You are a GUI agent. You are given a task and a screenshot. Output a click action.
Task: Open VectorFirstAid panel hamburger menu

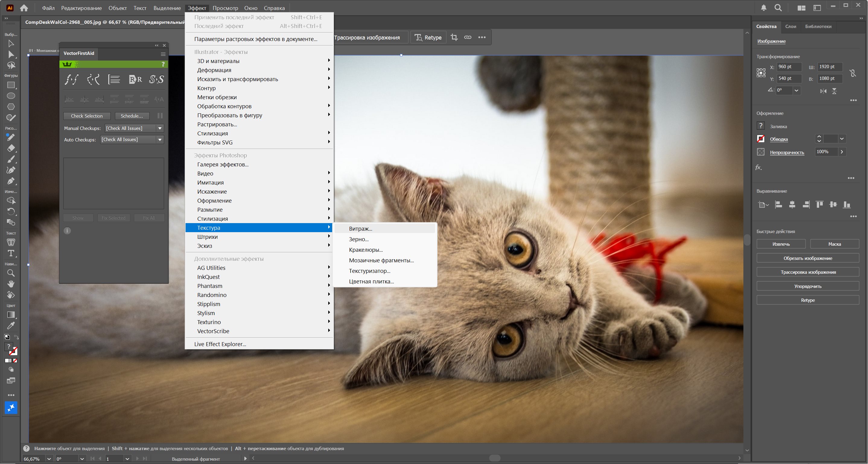tap(163, 54)
